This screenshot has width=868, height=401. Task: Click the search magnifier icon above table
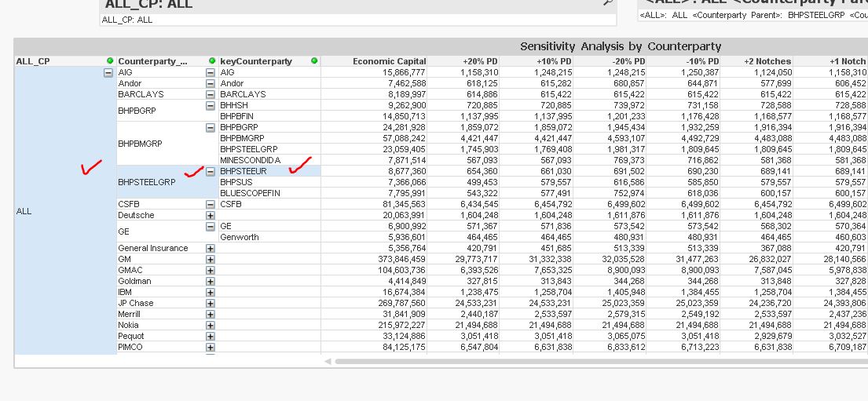pyautogui.click(x=607, y=2)
